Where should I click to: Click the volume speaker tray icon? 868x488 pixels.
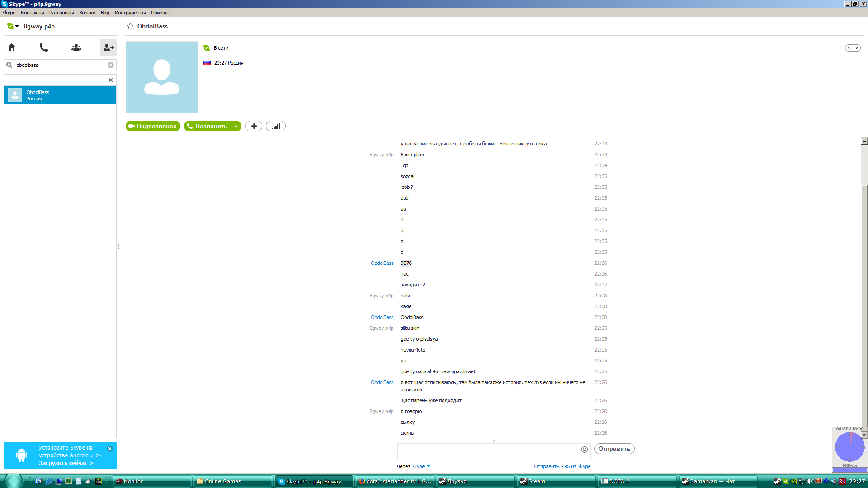(810, 481)
